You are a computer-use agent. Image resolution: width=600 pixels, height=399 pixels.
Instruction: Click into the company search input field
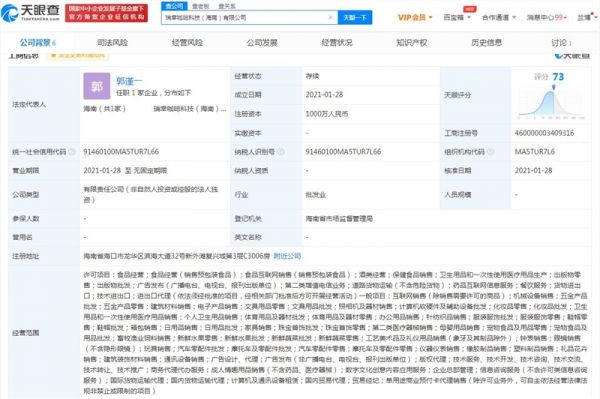point(245,18)
